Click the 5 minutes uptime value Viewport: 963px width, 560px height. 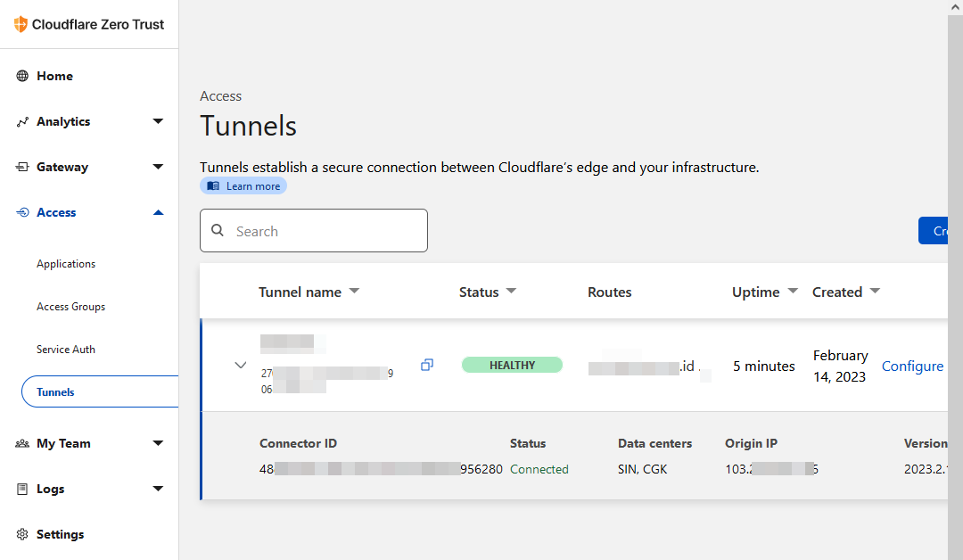tap(763, 366)
